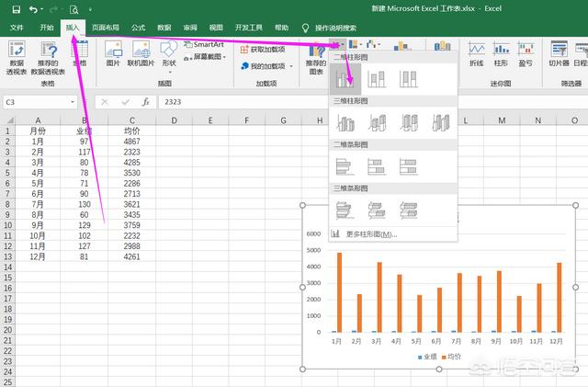The height and width of the screenshot is (387, 588).
Task: Choose 2-D clustered bar chart
Action: [345, 166]
